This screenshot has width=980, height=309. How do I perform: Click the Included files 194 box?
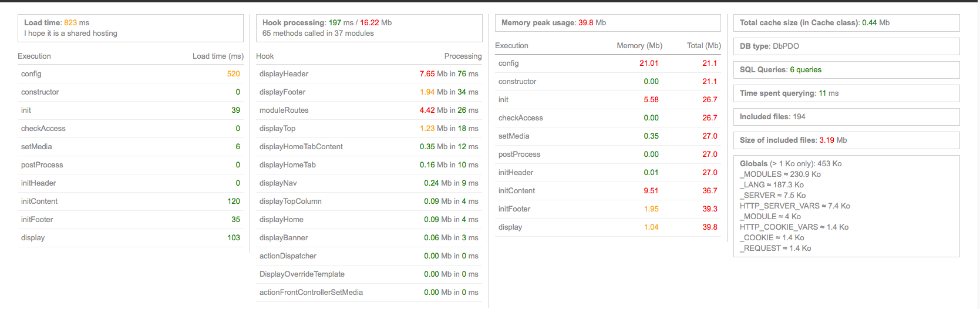[847, 117]
